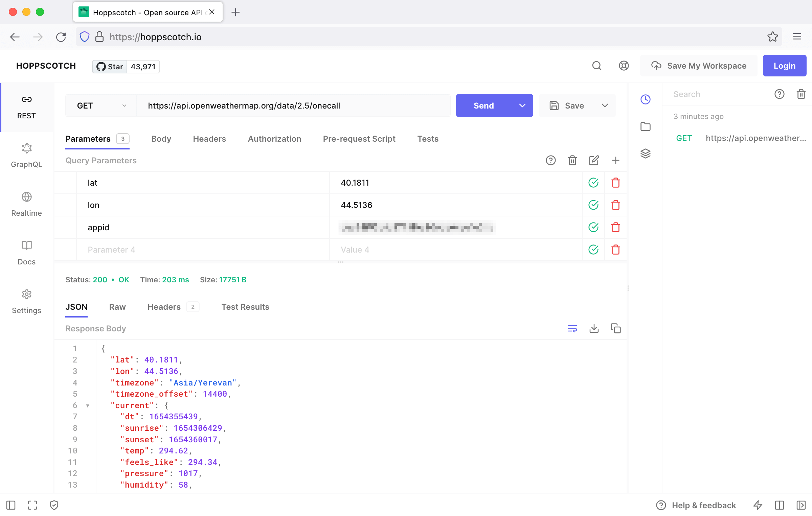Open bulk edit for query parameters
The height and width of the screenshot is (516, 812).
coord(594,160)
